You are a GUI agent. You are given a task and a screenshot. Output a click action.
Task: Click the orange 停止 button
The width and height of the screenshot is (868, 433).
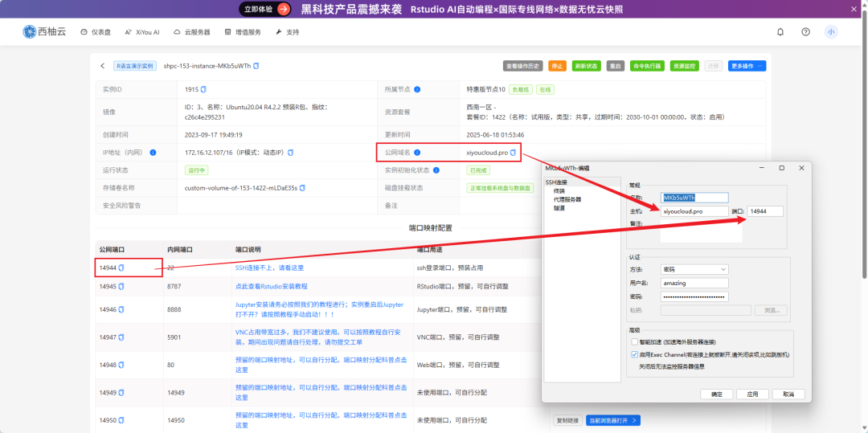tap(558, 66)
